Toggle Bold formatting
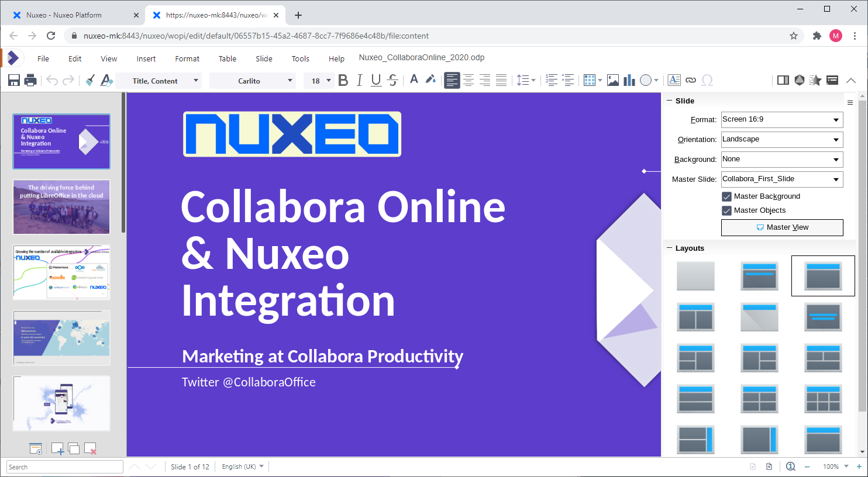 [x=343, y=81]
